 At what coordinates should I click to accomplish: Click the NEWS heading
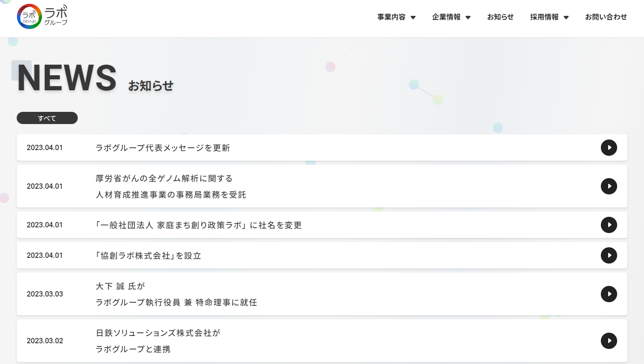[67, 78]
